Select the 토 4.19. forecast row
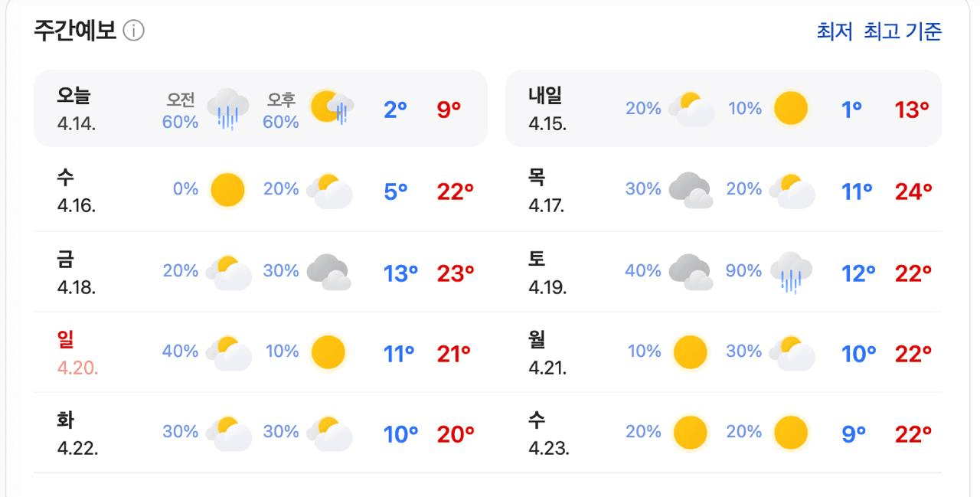The width and height of the screenshot is (980, 497). (724, 272)
